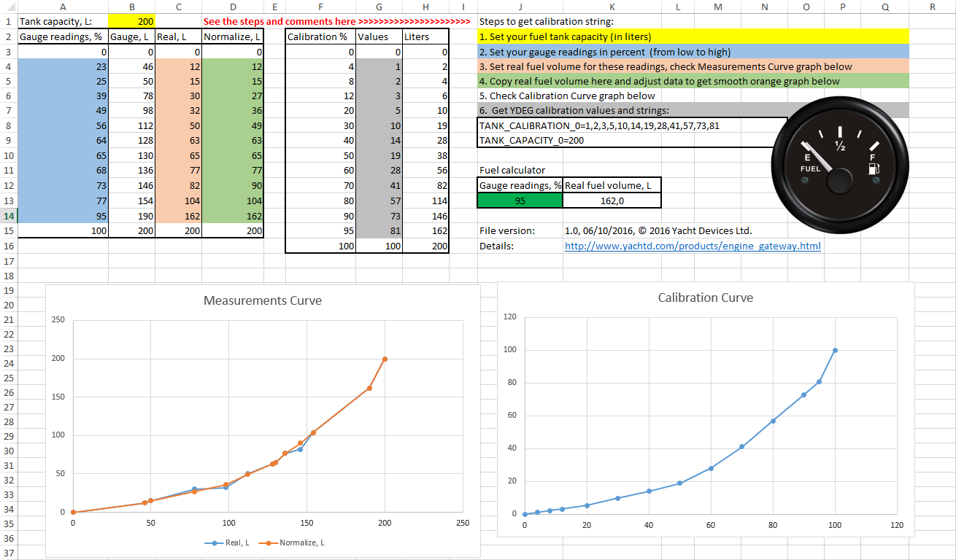Select yellow step 1 'Set your fuel tank capacity'
The width and height of the screenshot is (956, 560).
(693, 36)
